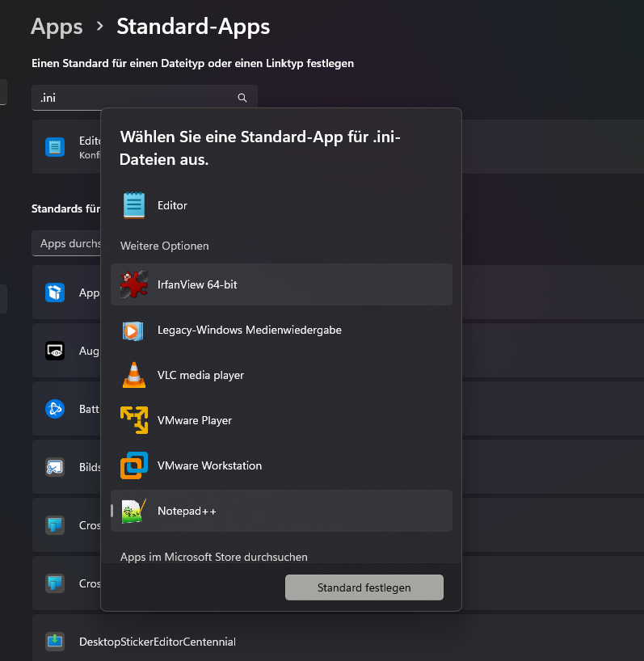
Task: Select Editor as default app
Action: [x=281, y=205]
